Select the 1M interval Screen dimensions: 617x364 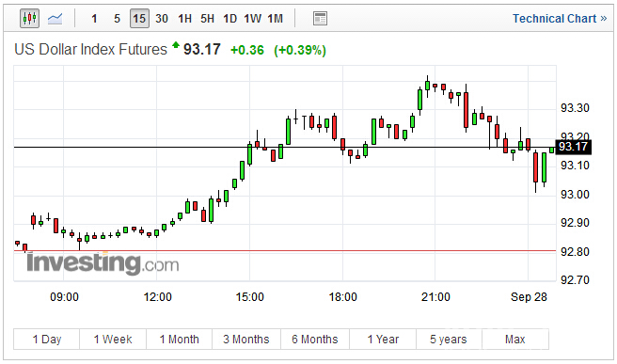(275, 19)
